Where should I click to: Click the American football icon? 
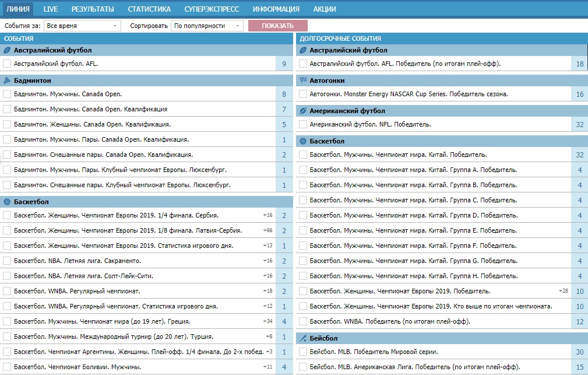302,111
